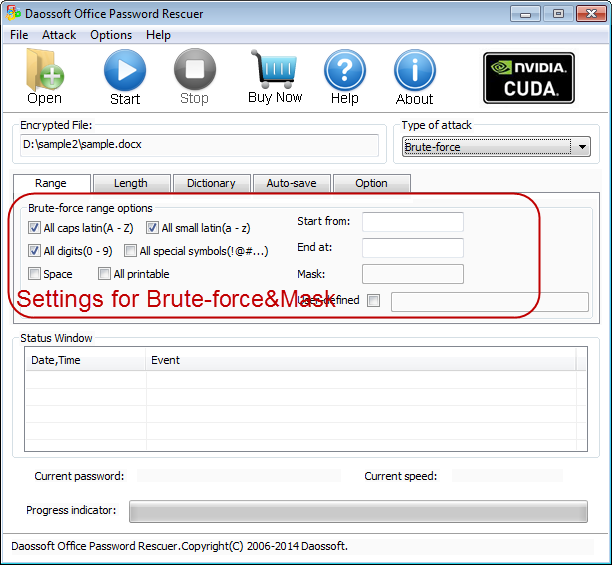This screenshot has width=612, height=565.
Task: Start the attack with the blue play icon
Action: pos(125,70)
